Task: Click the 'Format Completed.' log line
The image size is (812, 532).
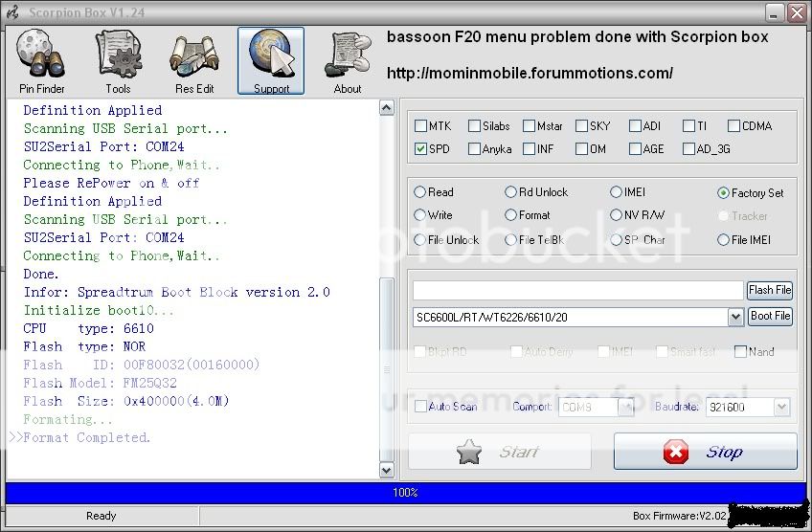Action: click(x=86, y=437)
